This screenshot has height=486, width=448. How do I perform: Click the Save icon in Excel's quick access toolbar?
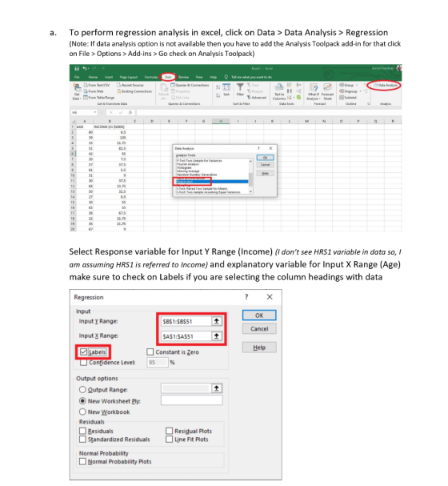[77, 69]
